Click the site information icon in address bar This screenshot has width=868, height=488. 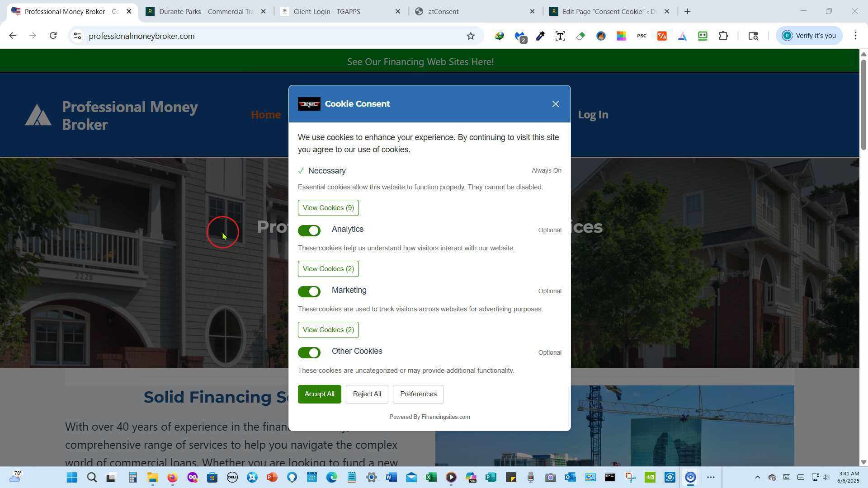(x=77, y=36)
